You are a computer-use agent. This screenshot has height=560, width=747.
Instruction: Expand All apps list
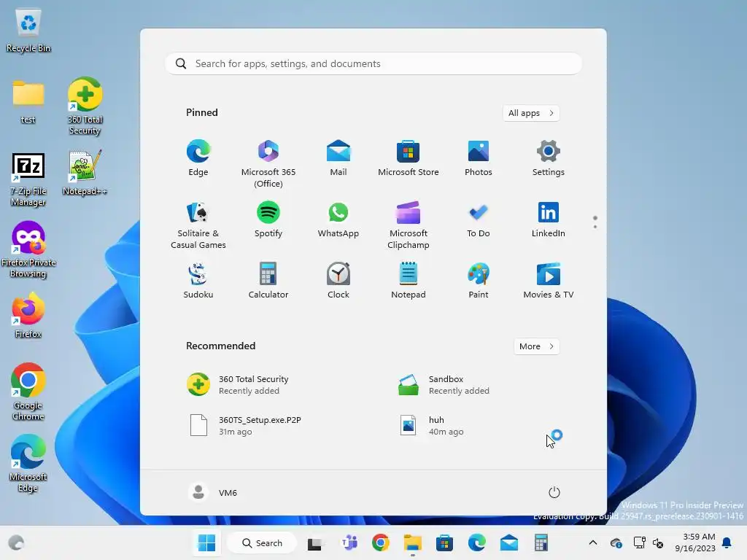pyautogui.click(x=531, y=113)
